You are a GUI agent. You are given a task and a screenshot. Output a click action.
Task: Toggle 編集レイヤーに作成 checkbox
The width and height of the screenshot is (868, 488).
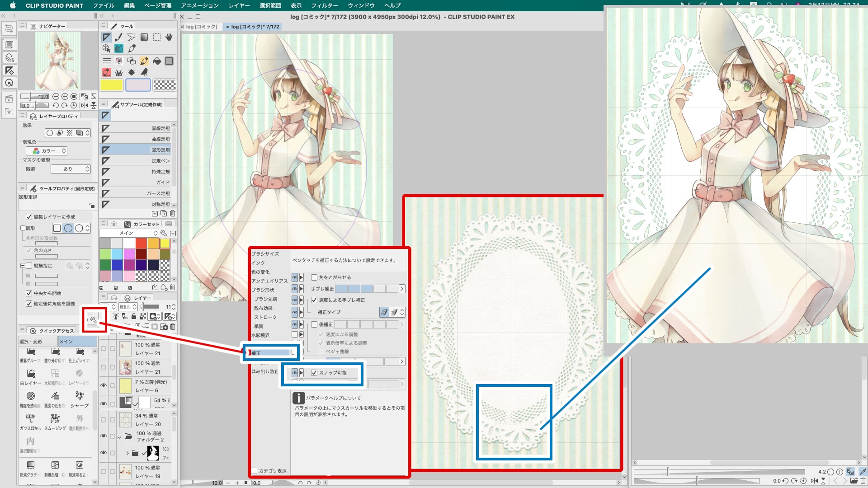coord(29,217)
